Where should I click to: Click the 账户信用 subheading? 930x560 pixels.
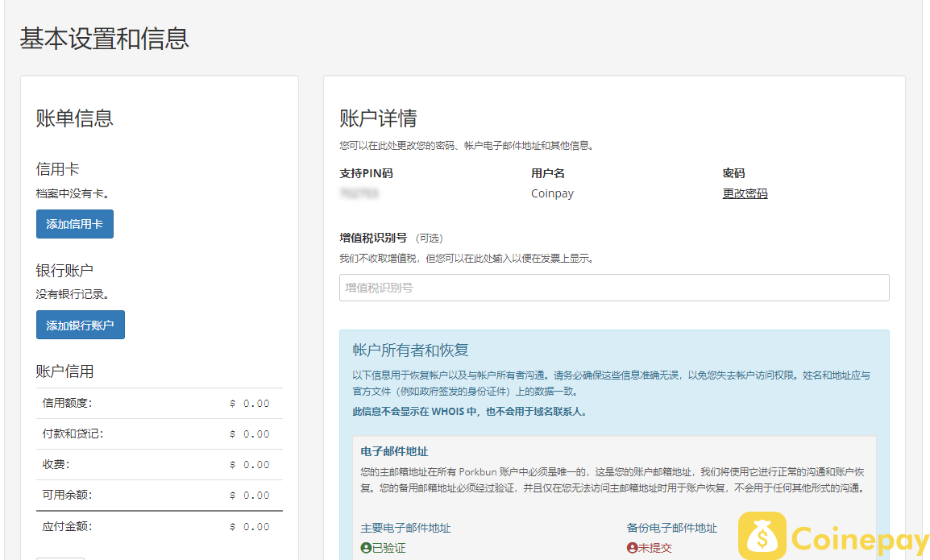coord(64,371)
